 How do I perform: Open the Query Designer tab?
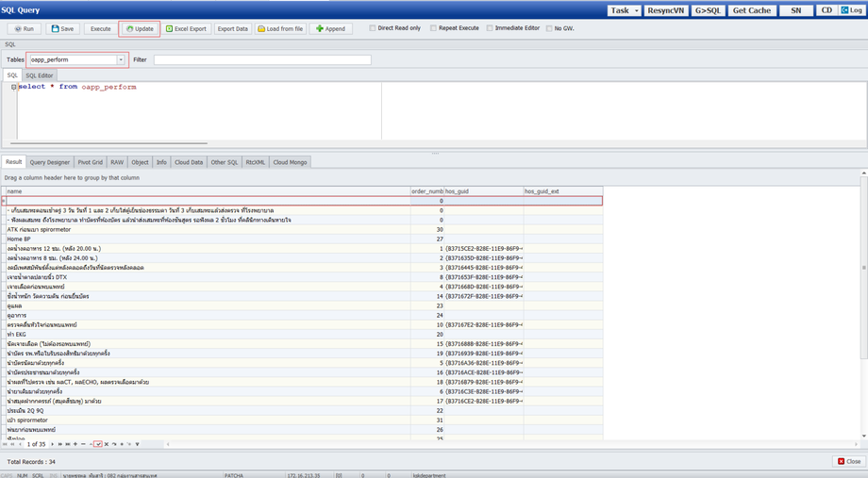[x=50, y=162]
